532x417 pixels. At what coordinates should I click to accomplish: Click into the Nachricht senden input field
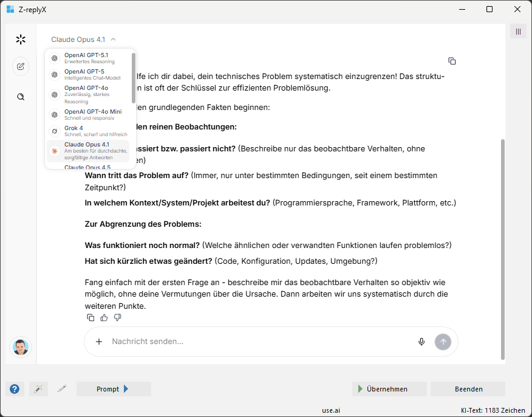click(x=255, y=342)
